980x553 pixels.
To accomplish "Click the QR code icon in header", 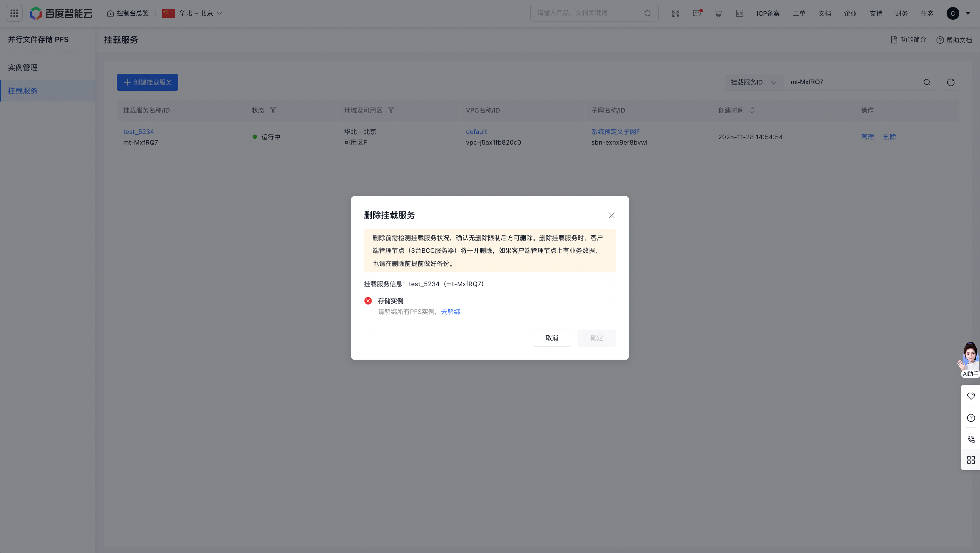I will 675,13.
